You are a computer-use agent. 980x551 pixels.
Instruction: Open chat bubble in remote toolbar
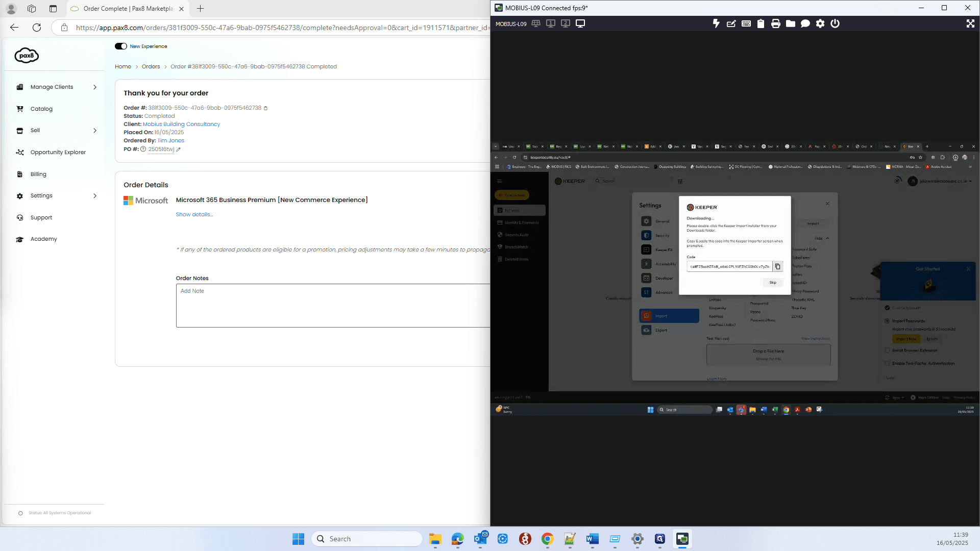805,23
